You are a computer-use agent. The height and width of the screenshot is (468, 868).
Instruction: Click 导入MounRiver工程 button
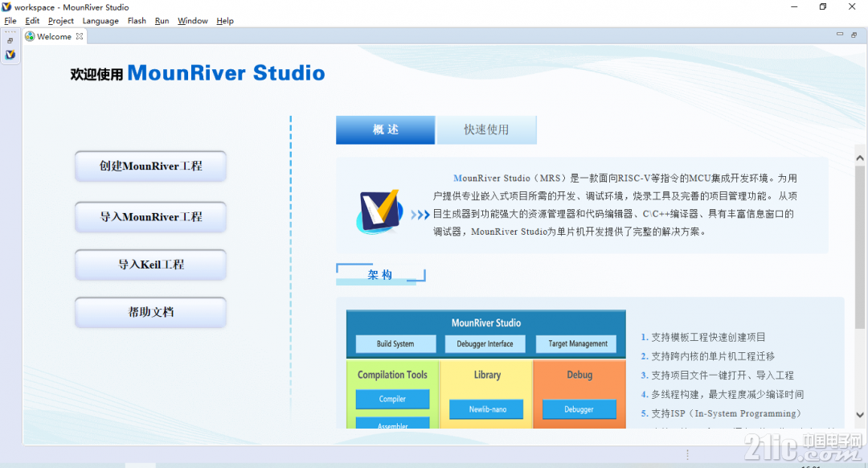click(150, 216)
